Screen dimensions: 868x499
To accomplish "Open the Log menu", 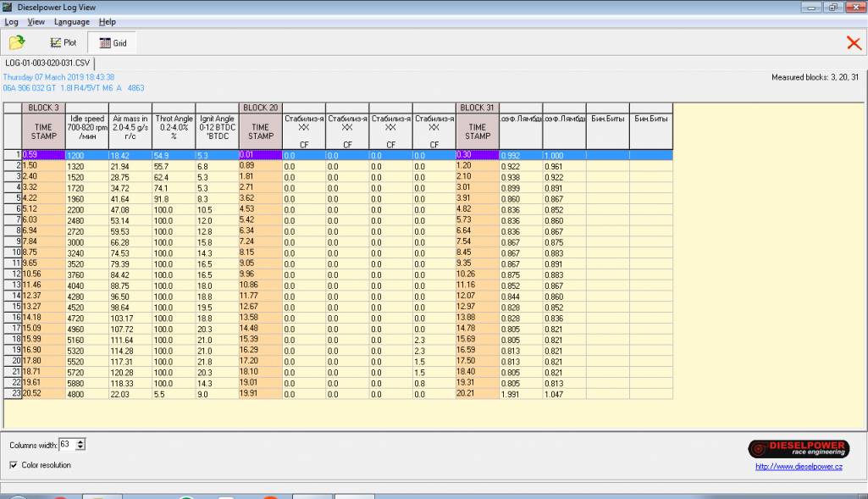I will [x=11, y=21].
